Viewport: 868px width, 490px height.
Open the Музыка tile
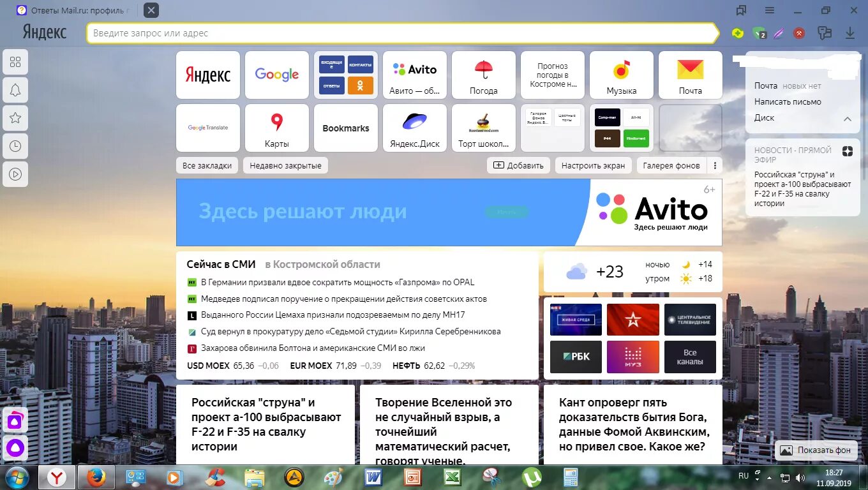pyautogui.click(x=622, y=75)
